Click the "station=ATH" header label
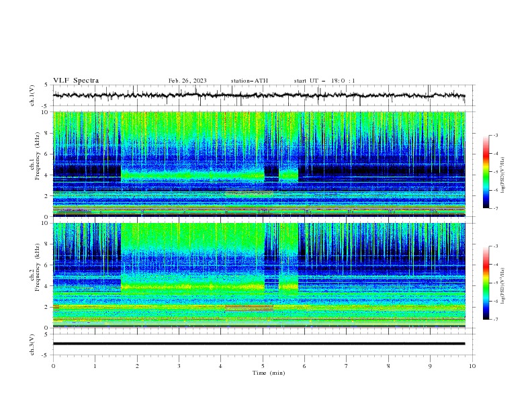 [x=249, y=81]
